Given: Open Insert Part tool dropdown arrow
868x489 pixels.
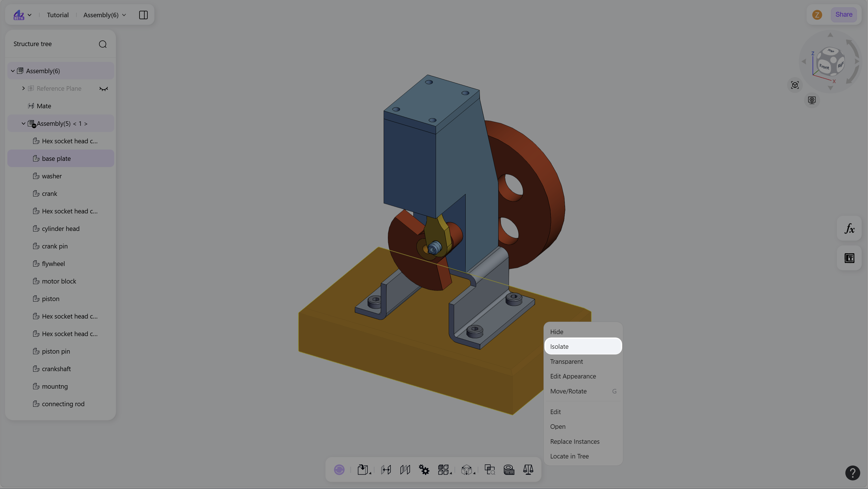Looking at the screenshot, I should pos(370,473).
